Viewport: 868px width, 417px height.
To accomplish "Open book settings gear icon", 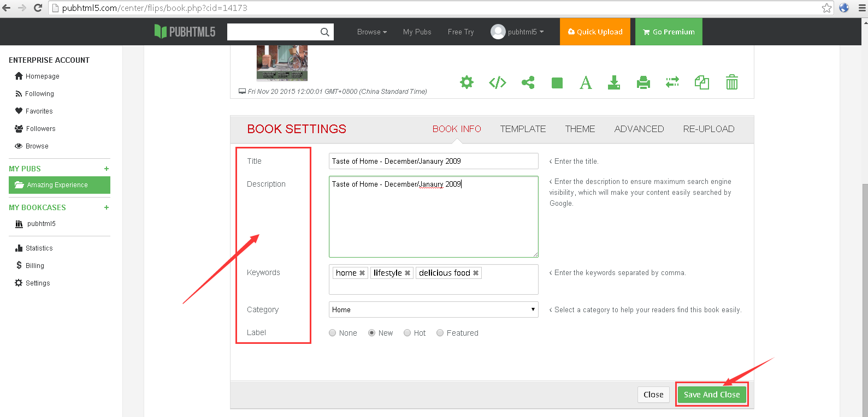I will (467, 82).
